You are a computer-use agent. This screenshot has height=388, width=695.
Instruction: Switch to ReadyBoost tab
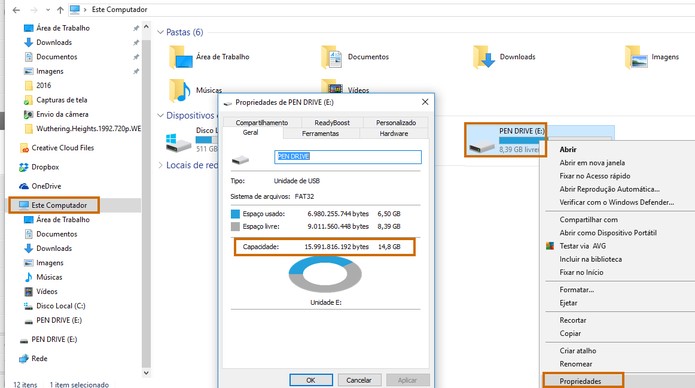(332, 123)
